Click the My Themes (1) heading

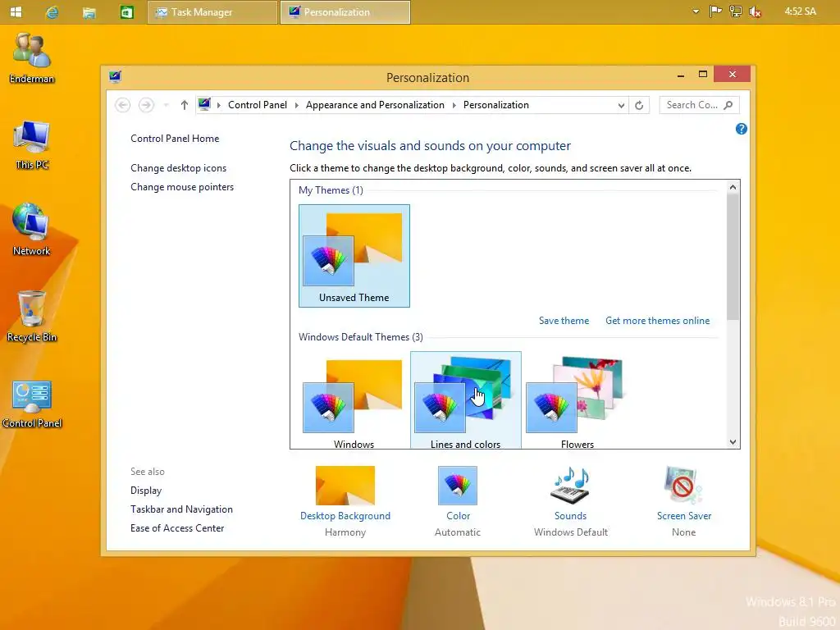[x=331, y=190]
